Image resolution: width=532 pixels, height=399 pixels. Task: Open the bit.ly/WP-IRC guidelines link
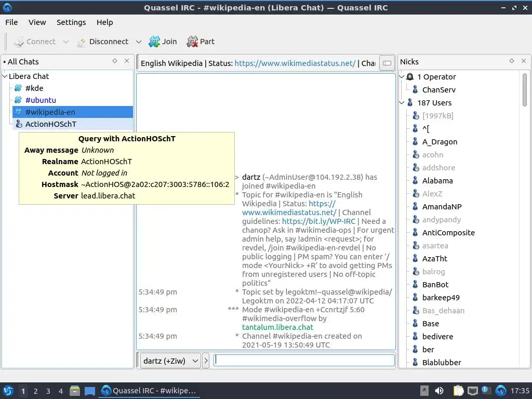tap(318, 221)
